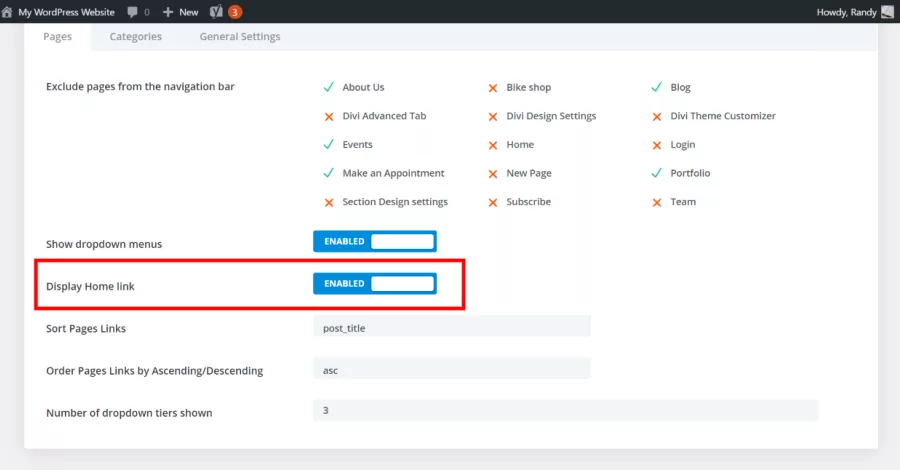The image size is (900, 470).
Task: Toggle the Bike shop exclusion mark
Action: pyautogui.click(x=492, y=88)
